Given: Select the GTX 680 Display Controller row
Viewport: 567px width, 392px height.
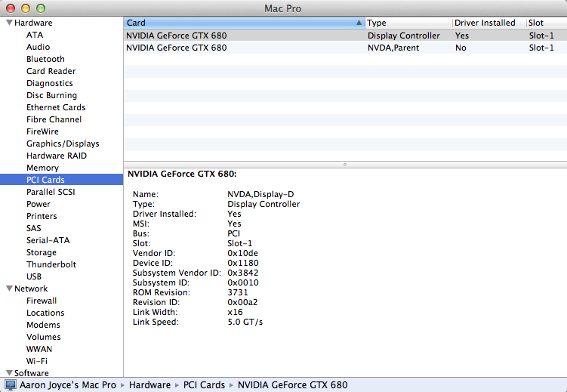Looking at the screenshot, I should point(345,35).
